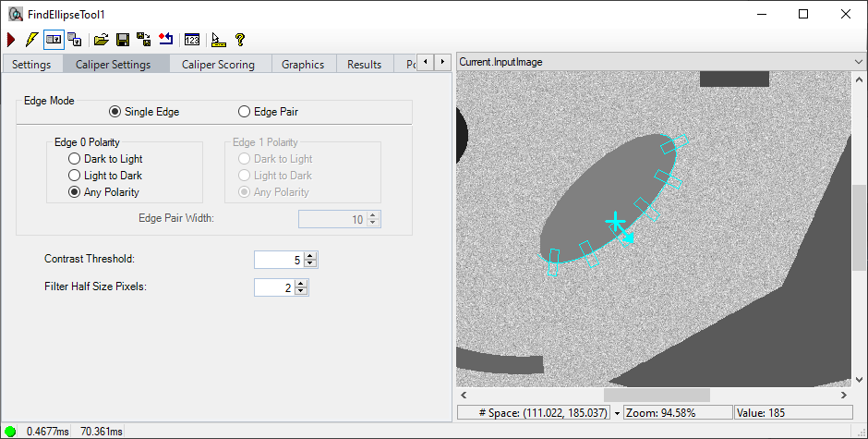This screenshot has width=868, height=439.
Task: Click the Contrast Threshold input field
Action: (278, 261)
